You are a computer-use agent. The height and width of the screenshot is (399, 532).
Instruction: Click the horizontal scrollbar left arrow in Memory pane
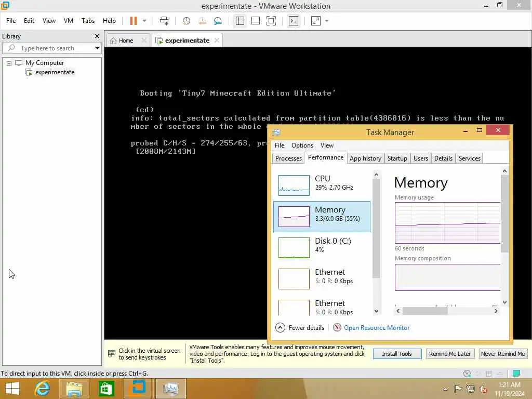click(x=398, y=311)
